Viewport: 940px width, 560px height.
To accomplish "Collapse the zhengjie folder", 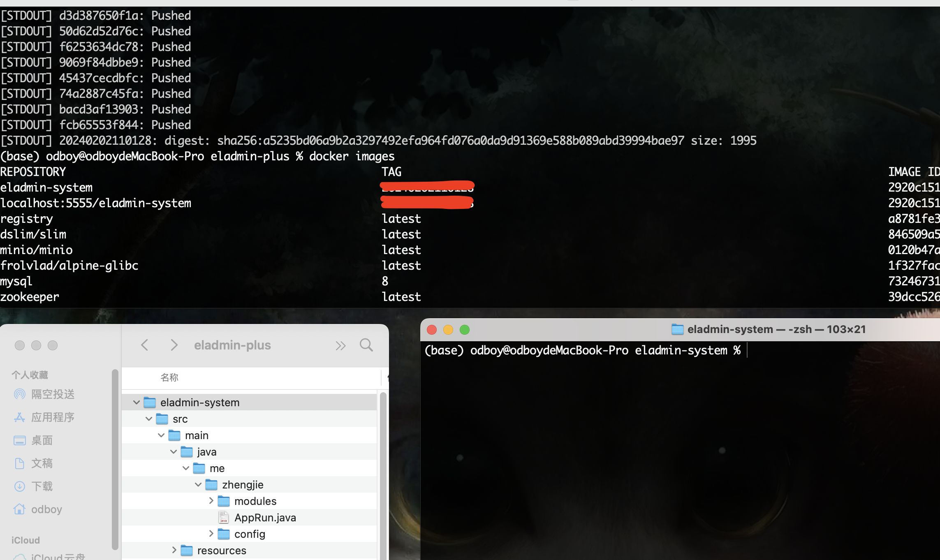I will pos(198,484).
